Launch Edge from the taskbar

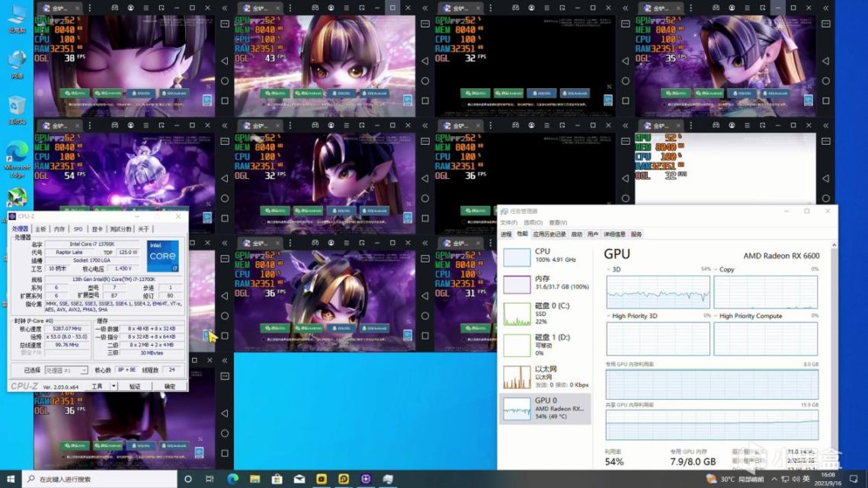(232, 479)
